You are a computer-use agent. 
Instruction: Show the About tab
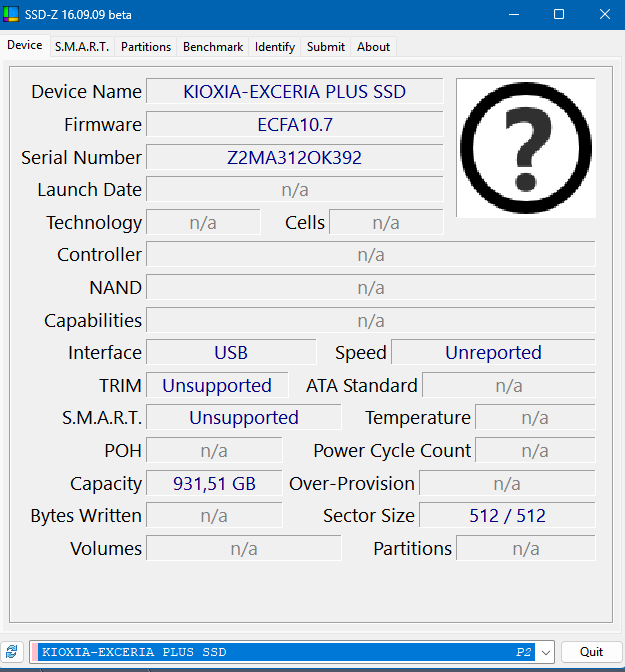(373, 47)
